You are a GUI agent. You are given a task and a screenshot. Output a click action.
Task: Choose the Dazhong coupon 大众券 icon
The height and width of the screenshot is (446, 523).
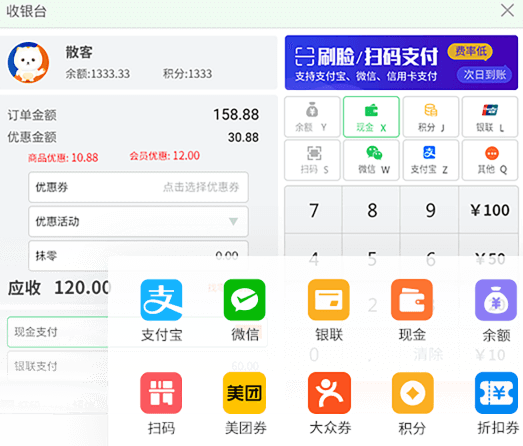click(x=329, y=393)
